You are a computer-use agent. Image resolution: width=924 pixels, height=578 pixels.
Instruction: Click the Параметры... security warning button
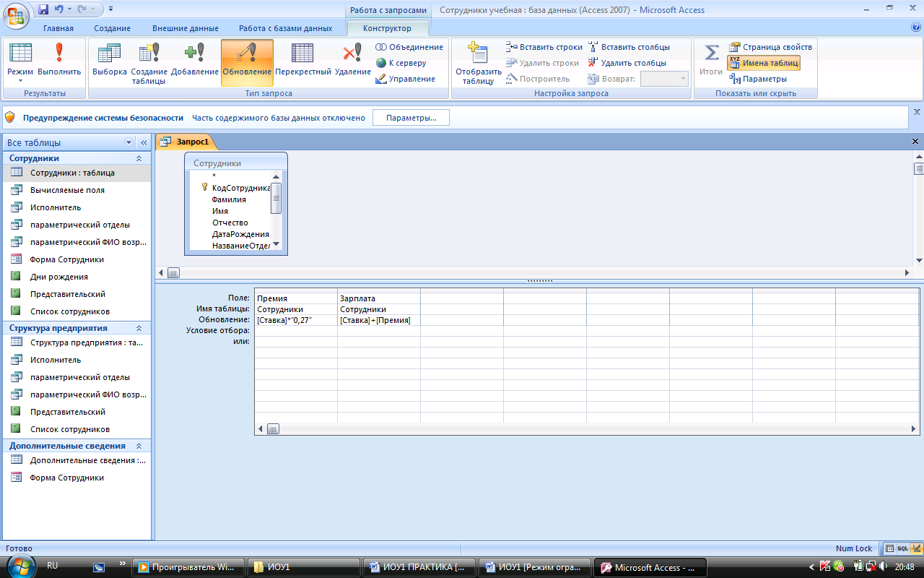(x=411, y=118)
